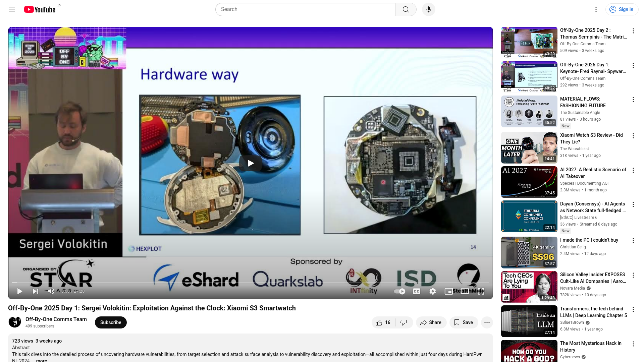The height and width of the screenshot is (362, 644).
Task: Toggle closed captions CC
Action: [417, 291]
